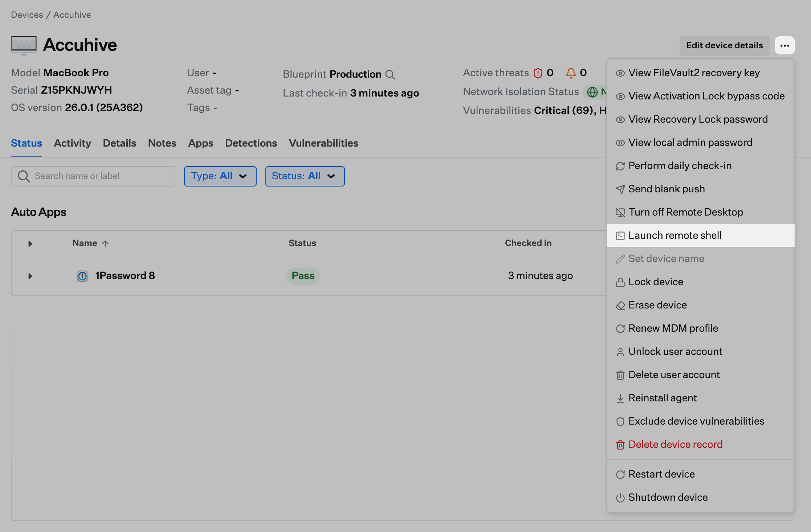Choose Delete device record in red
This screenshot has height=532, width=811.
[x=700, y=445]
